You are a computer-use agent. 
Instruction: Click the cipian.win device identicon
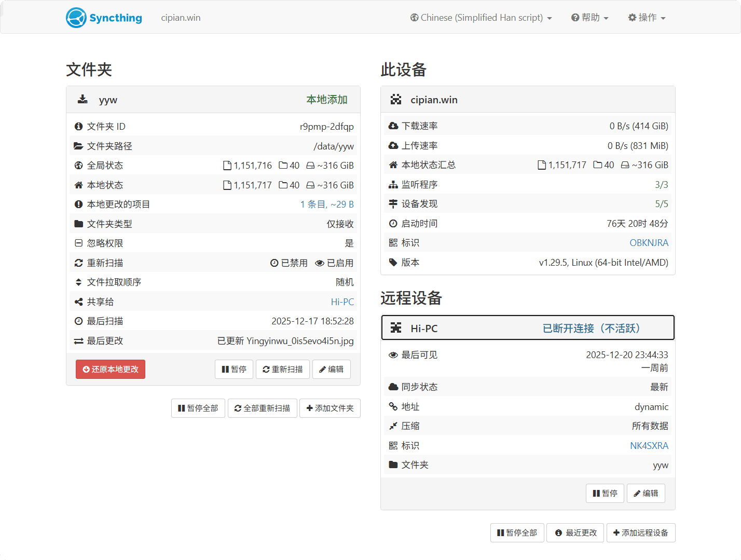click(x=396, y=100)
